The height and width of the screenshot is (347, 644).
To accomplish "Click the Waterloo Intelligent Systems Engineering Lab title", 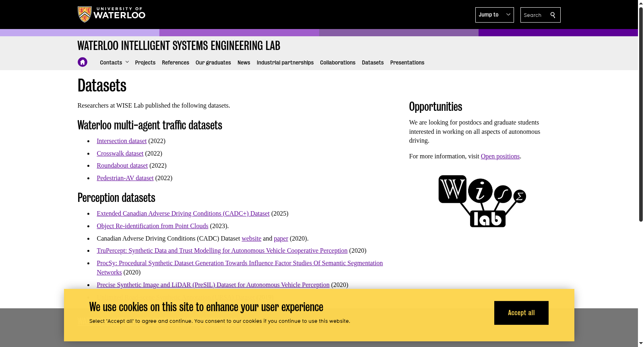I will pyautogui.click(x=179, y=46).
